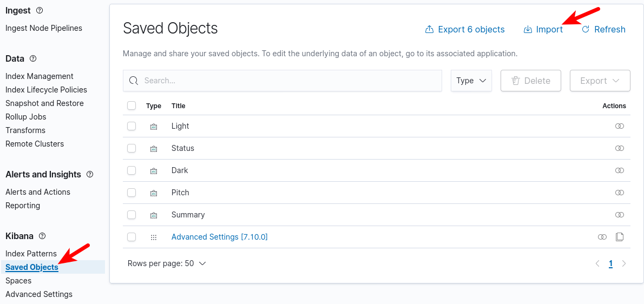Open relationships for the Pitch object
Screen dimensions: 644x304
tap(620, 193)
